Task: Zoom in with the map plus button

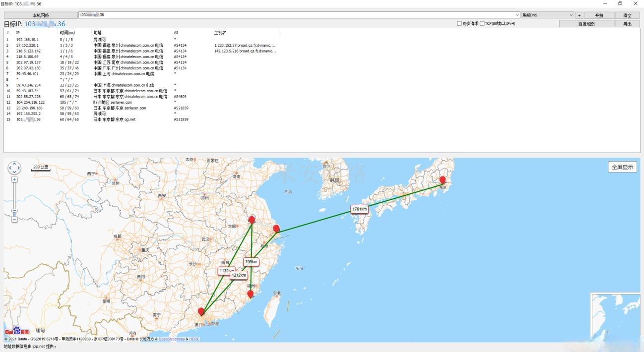Action: click(14, 179)
